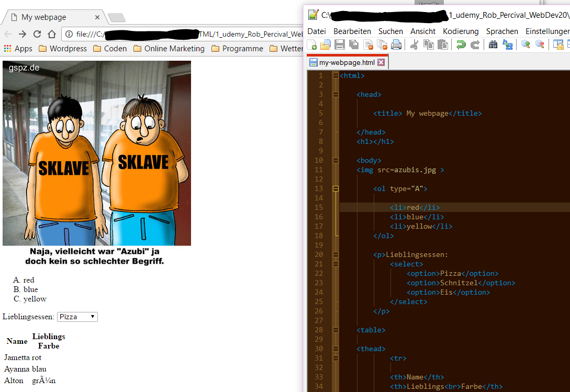Collapse the html fold marker on line 1
Viewport: 570px width, 392px height.
336,76
